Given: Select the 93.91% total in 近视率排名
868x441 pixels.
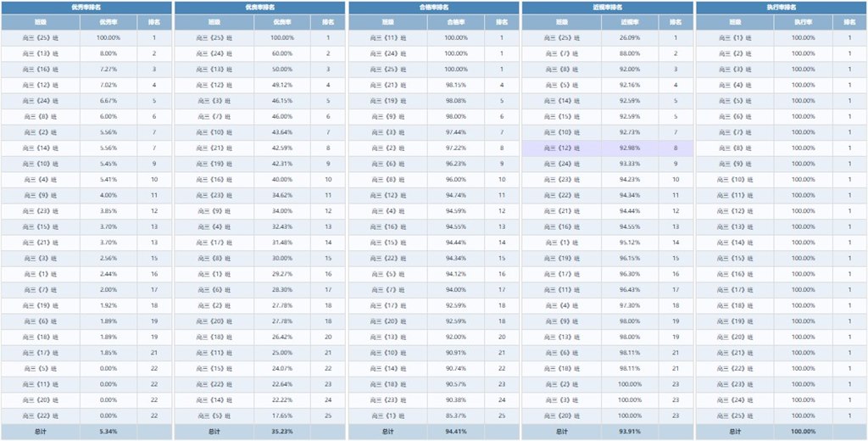Looking at the screenshot, I should coord(629,432).
